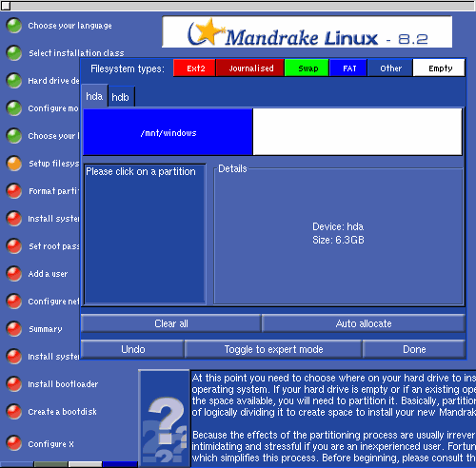Switch to the hdb drive tab

(x=122, y=97)
